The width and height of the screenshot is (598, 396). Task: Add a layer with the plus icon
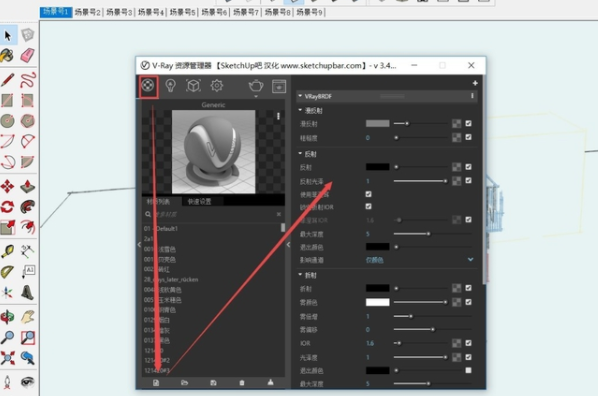click(x=475, y=83)
